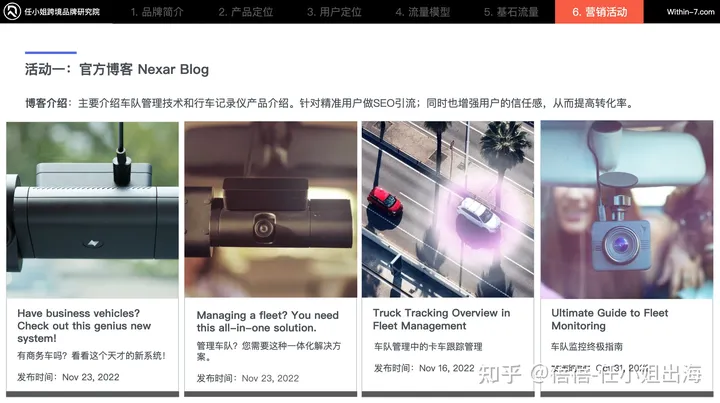The image size is (720, 403).
Task: Open the aerial road with cars image
Action: click(448, 209)
